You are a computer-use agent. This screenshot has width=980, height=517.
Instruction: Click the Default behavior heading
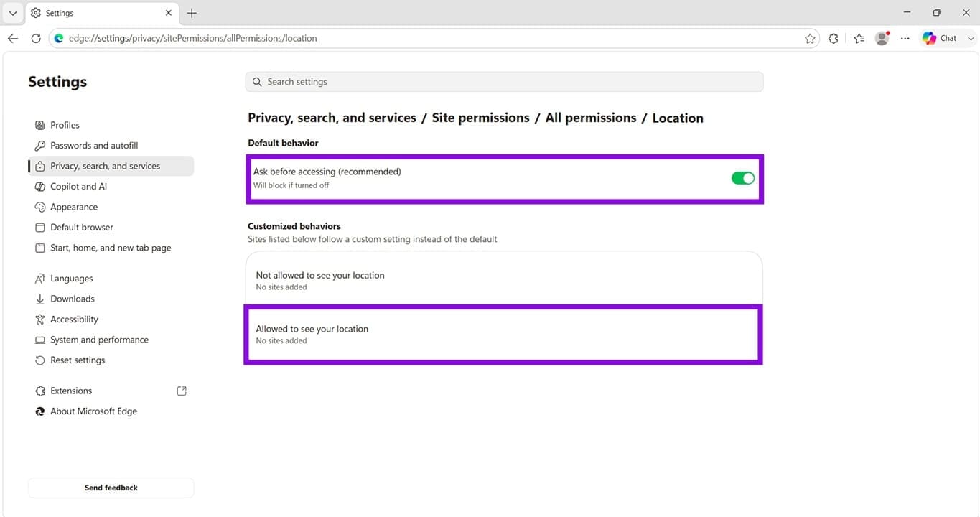283,143
